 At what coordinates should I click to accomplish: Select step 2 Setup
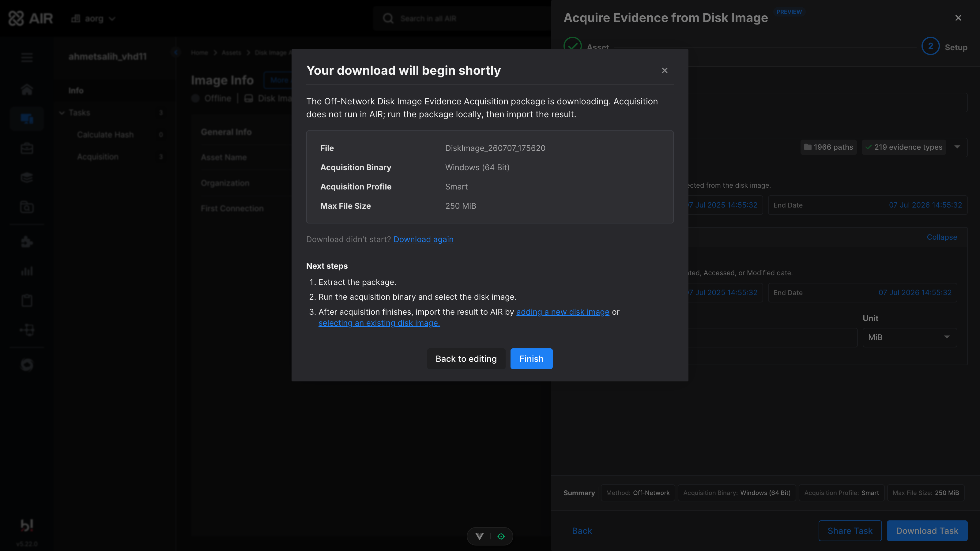[944, 47]
